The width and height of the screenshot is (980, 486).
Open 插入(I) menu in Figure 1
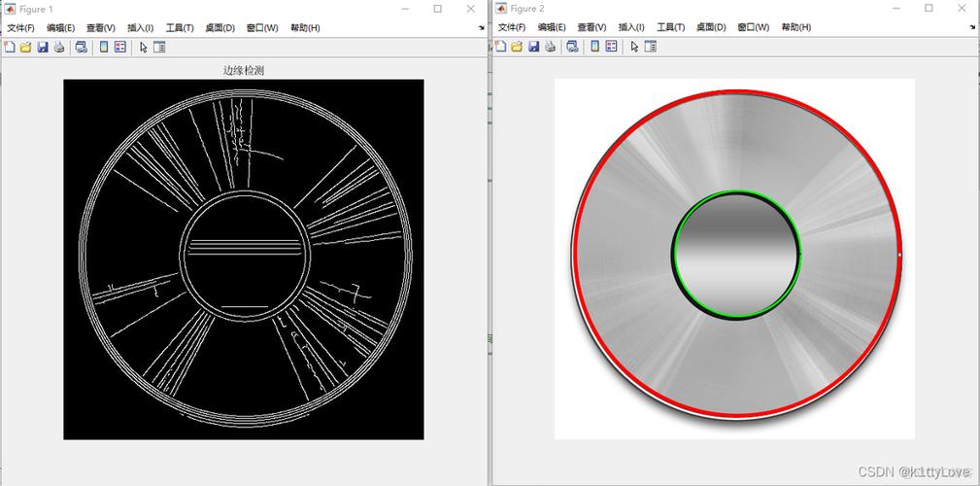[x=141, y=28]
